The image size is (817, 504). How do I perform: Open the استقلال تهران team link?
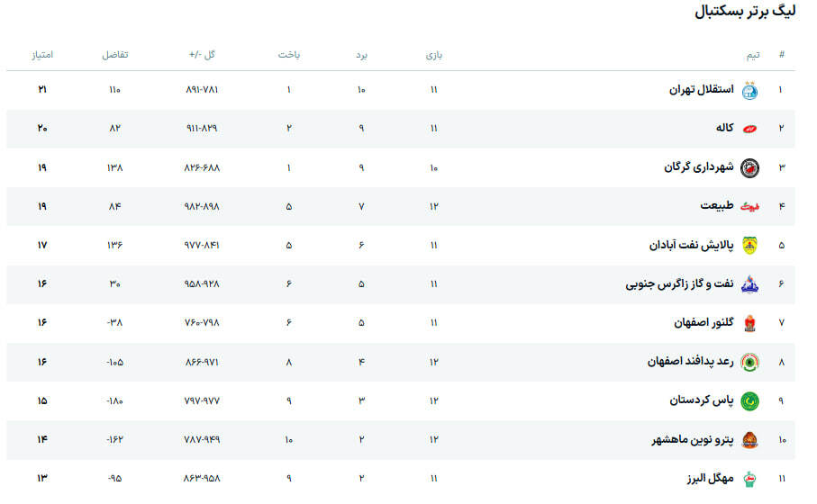pos(702,90)
